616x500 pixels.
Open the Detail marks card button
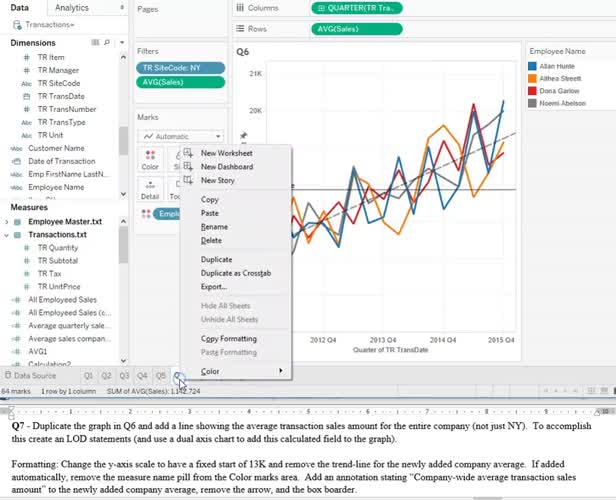coord(150,190)
